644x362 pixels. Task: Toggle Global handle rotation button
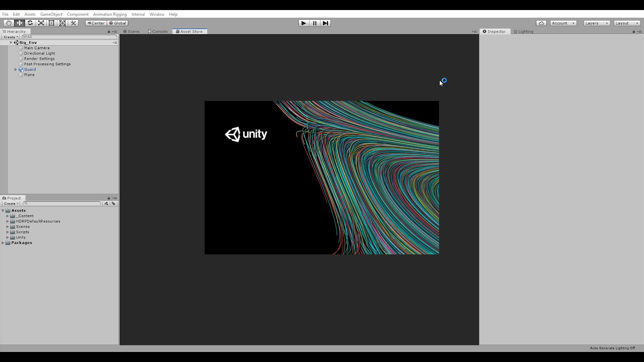[118, 23]
